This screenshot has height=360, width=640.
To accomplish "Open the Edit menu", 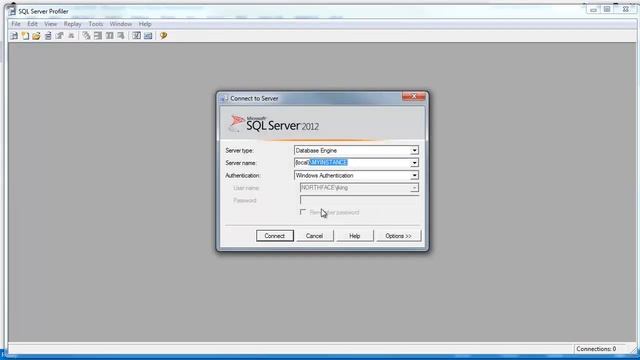I will click(x=33, y=24).
